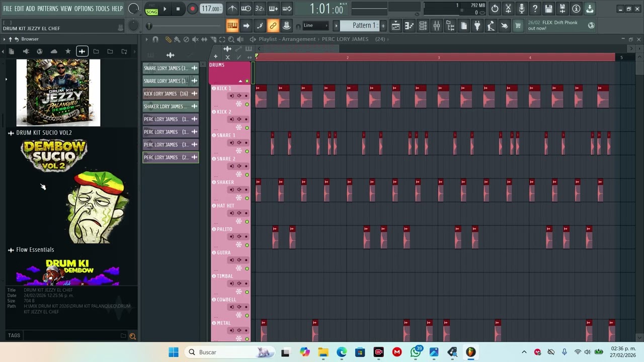This screenshot has width=644, height=362.
Task: Select the delete tool in Playlist toolbar
Action: (186, 39)
